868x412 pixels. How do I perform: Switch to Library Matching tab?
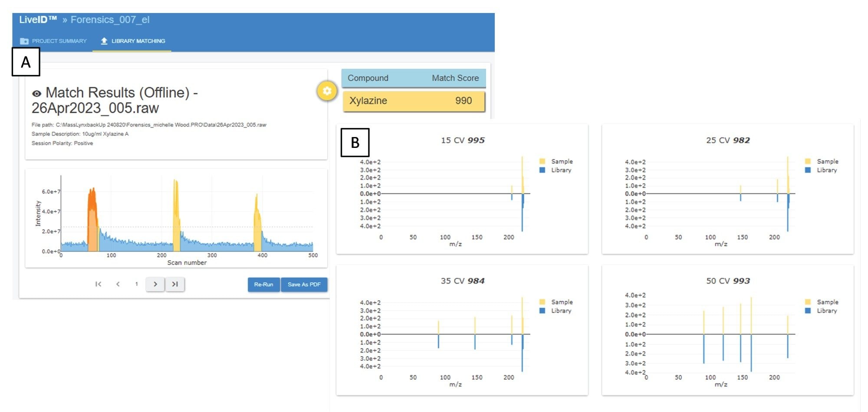pyautogui.click(x=138, y=41)
